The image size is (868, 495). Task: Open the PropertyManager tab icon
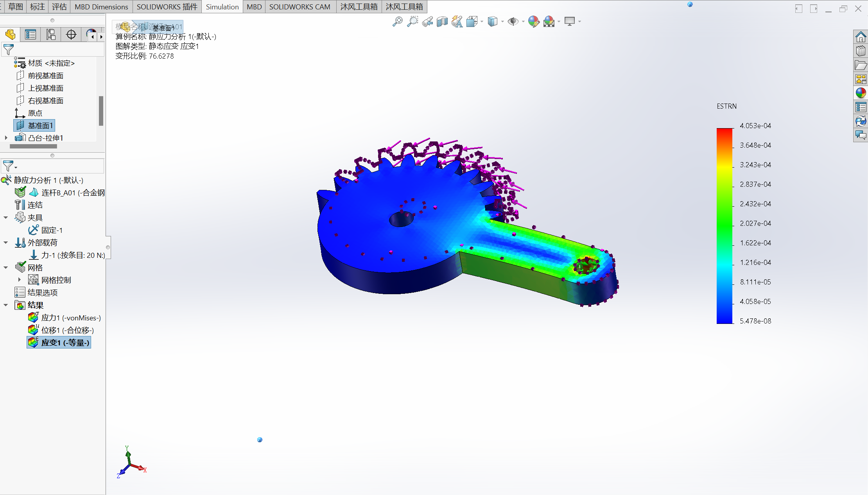pyautogui.click(x=30, y=35)
